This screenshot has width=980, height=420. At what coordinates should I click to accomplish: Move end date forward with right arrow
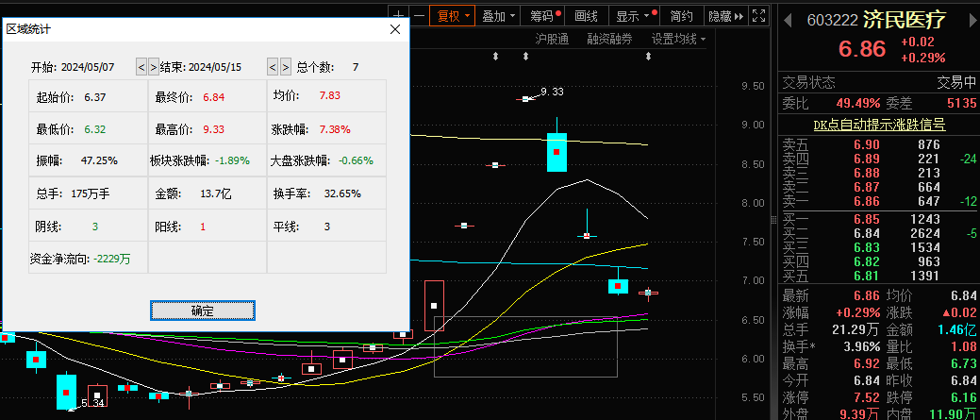pos(285,67)
